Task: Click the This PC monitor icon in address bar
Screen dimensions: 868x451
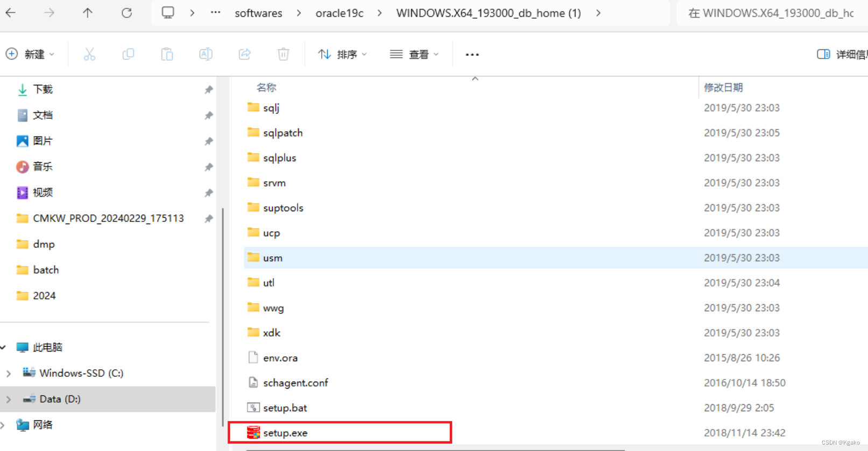Action: [168, 12]
